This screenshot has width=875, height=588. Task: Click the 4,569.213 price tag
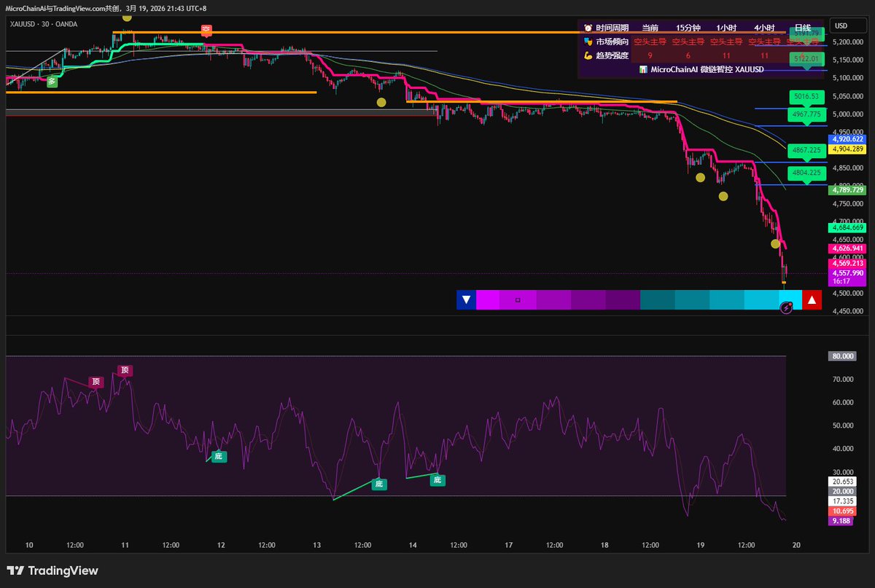pos(847,263)
